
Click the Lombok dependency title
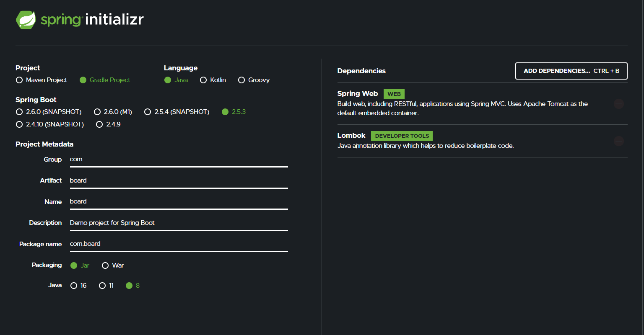(351, 136)
